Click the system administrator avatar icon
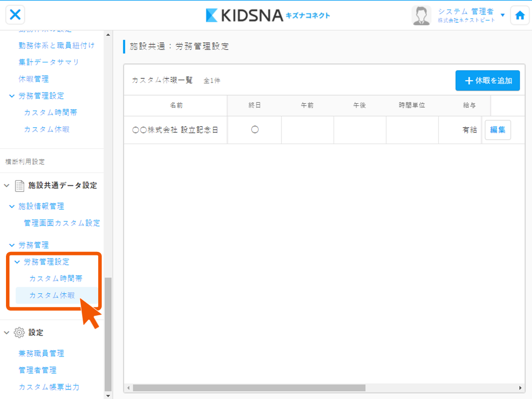The width and height of the screenshot is (532, 399). point(421,15)
